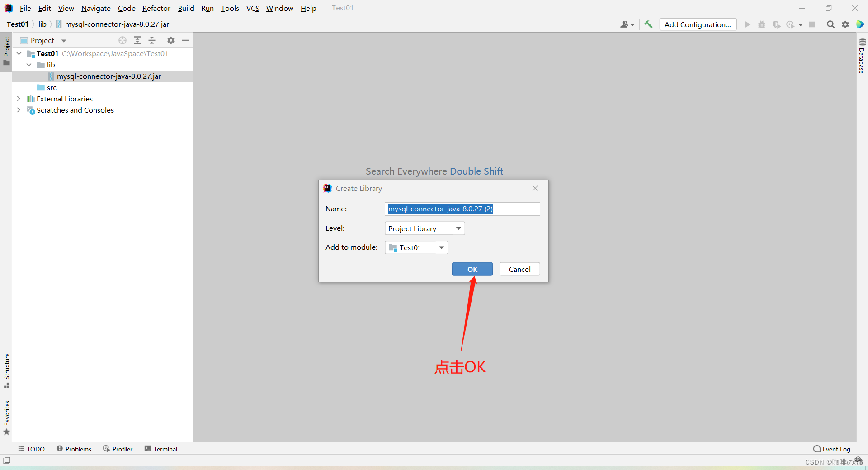The width and height of the screenshot is (868, 470).
Task: Click the Run play icon
Action: [x=747, y=24]
